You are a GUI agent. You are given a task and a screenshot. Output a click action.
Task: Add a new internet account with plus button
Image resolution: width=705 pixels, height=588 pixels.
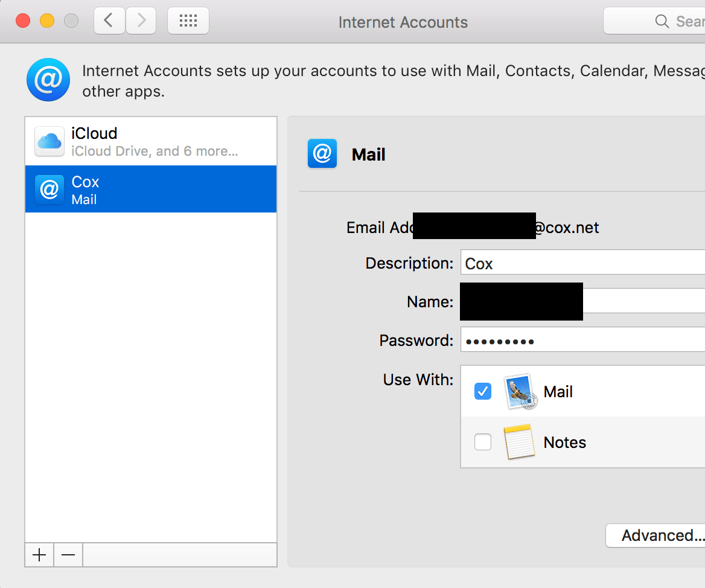point(39,555)
